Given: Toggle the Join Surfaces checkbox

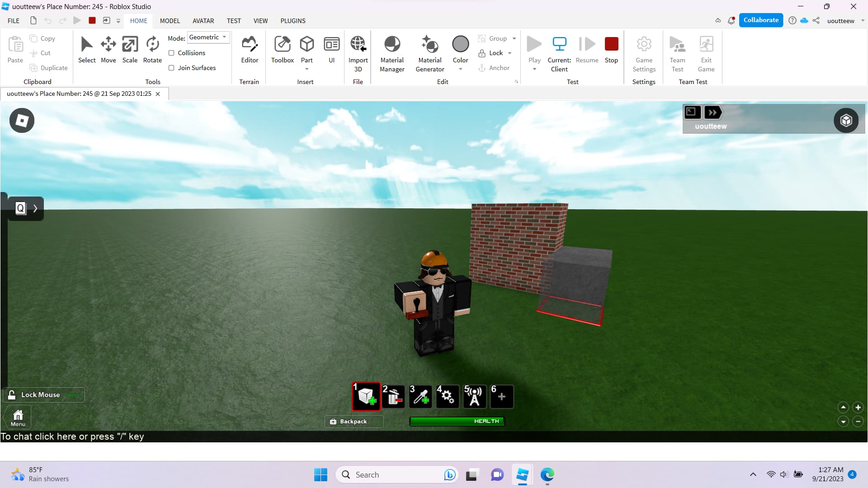Looking at the screenshot, I should coord(171,68).
